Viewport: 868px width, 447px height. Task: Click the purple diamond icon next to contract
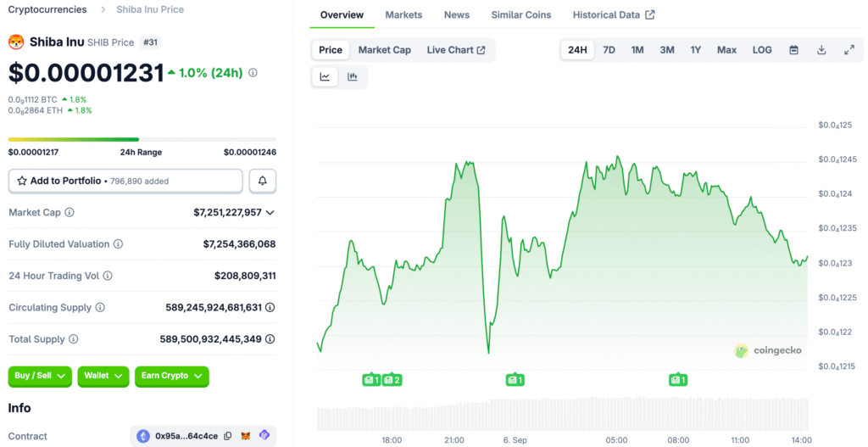click(x=264, y=436)
